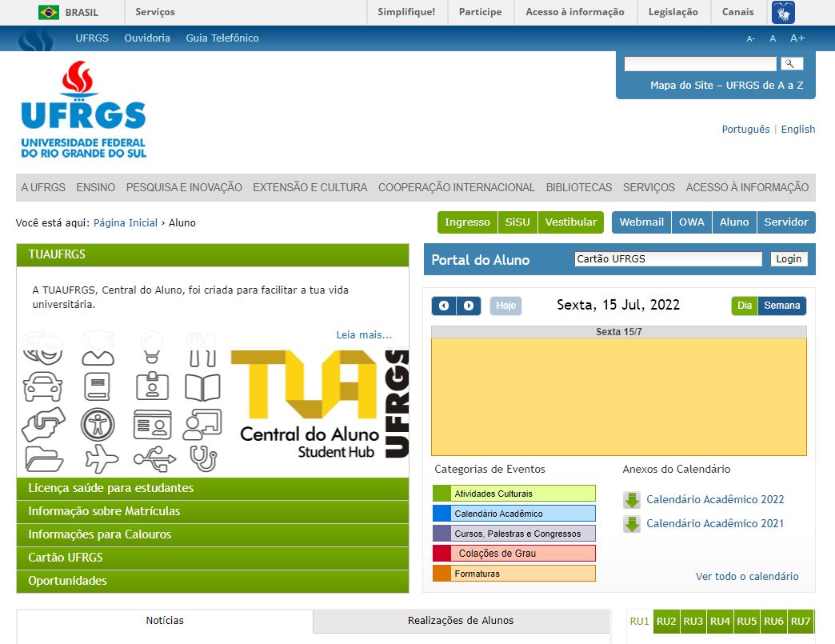Image resolution: width=835 pixels, height=644 pixels.
Task: Click download arrow for Calendário Acadêmico 2022
Action: [632, 500]
